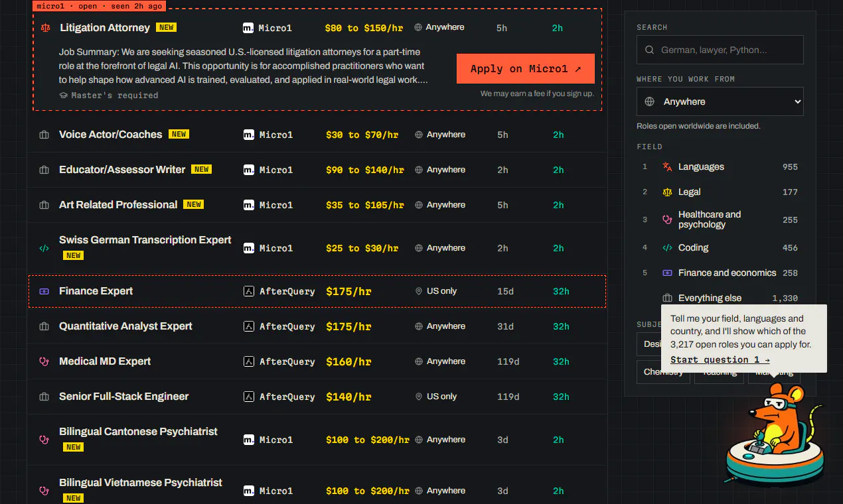Click the briefcase icon beside Senior Full-Stack Engineer
Image resolution: width=843 pixels, height=504 pixels.
click(x=44, y=397)
